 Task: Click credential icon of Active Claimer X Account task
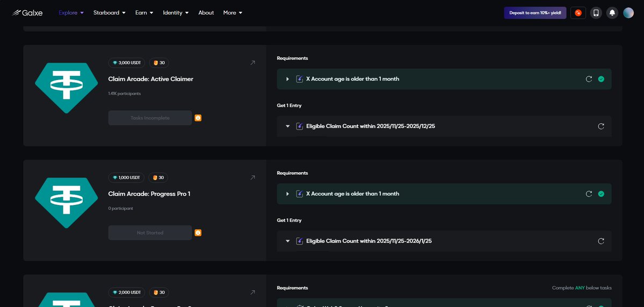[x=299, y=79]
